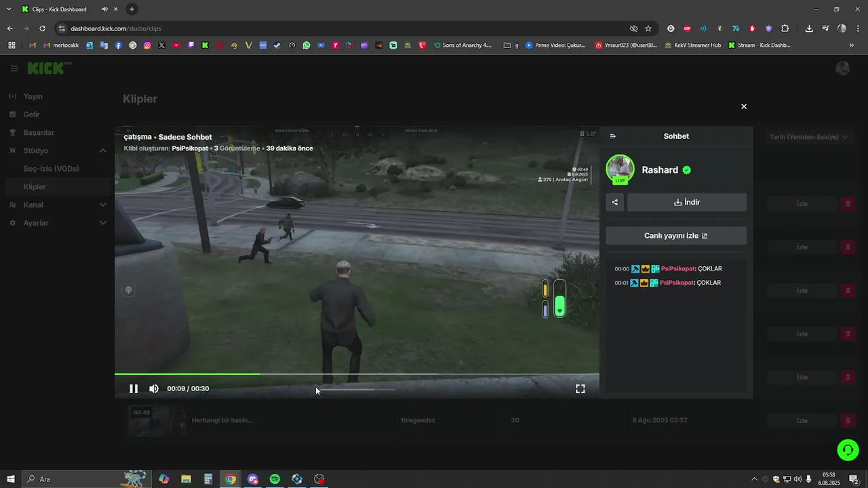The height and width of the screenshot is (488, 868).
Task: Reload the page
Action: [42, 28]
